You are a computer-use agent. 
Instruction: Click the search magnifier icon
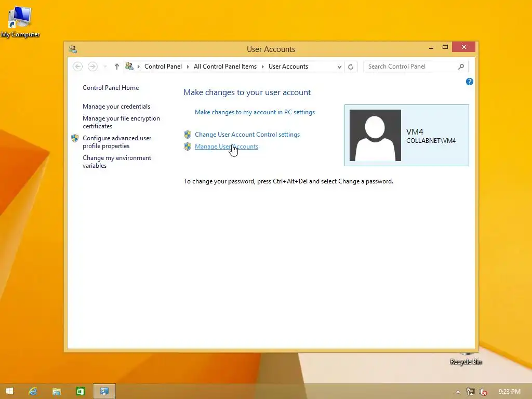[x=461, y=66]
